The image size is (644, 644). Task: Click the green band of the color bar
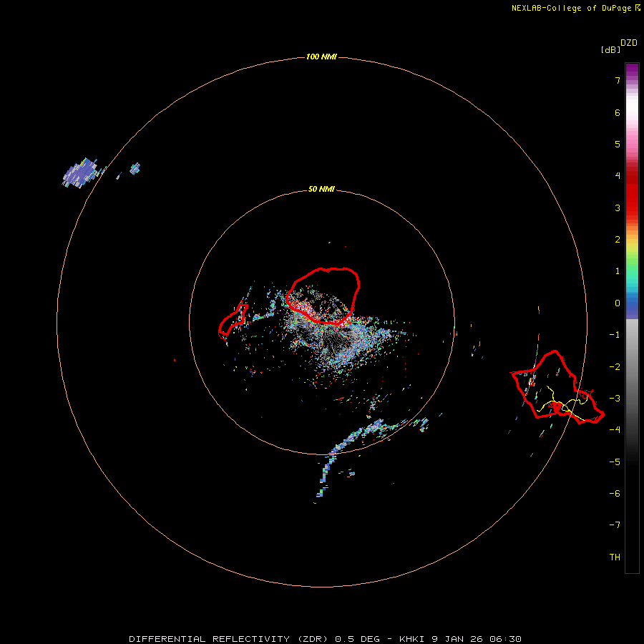pyautogui.click(x=632, y=263)
